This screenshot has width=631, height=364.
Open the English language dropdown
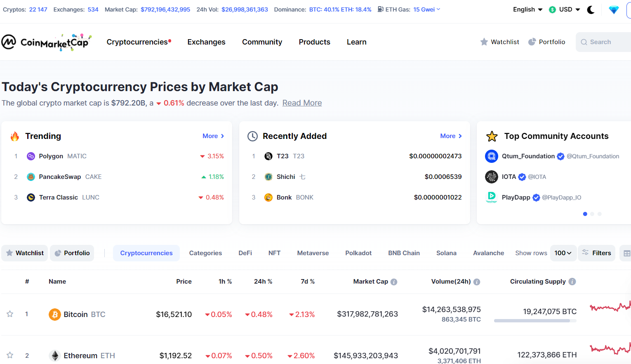tap(527, 9)
